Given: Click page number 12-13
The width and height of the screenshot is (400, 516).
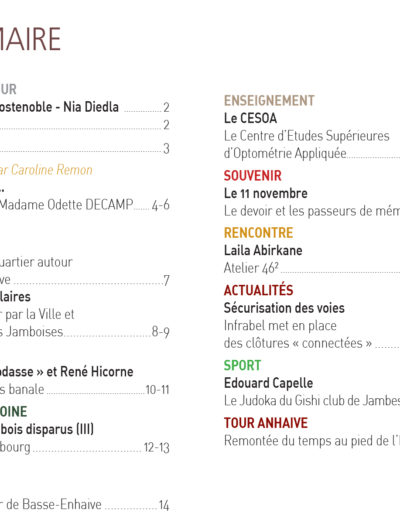Looking at the screenshot, I should pos(157,448).
